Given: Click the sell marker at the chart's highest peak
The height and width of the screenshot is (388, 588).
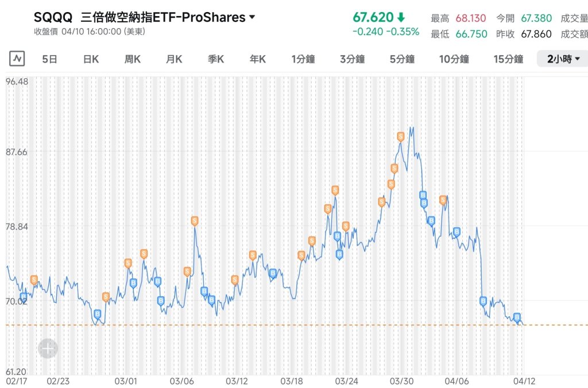Looking at the screenshot, I should point(400,137).
